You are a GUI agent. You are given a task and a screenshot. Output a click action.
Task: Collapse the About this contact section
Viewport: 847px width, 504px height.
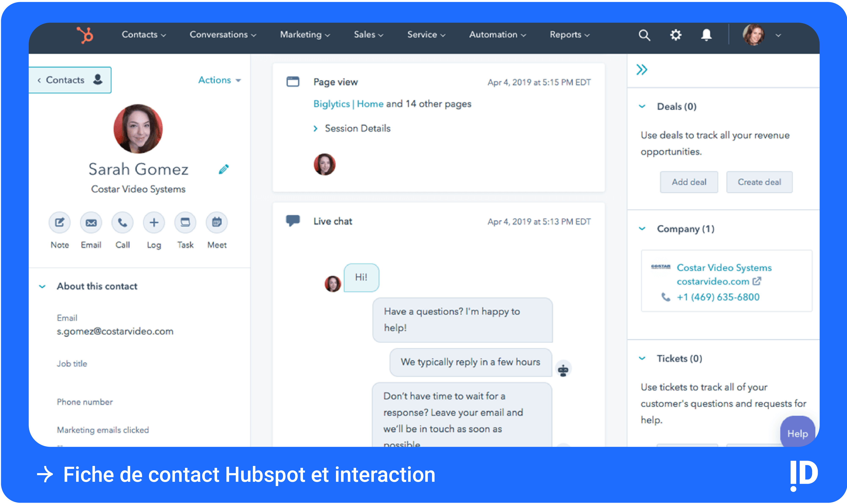[43, 287]
